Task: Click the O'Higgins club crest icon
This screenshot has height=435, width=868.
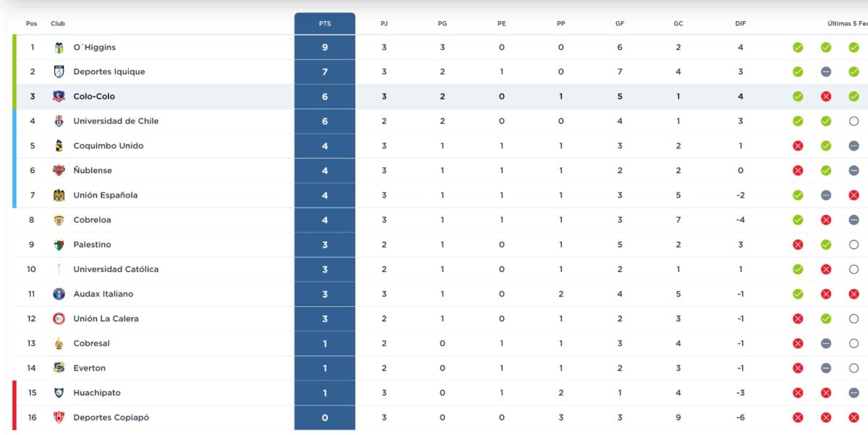Action: (59, 48)
